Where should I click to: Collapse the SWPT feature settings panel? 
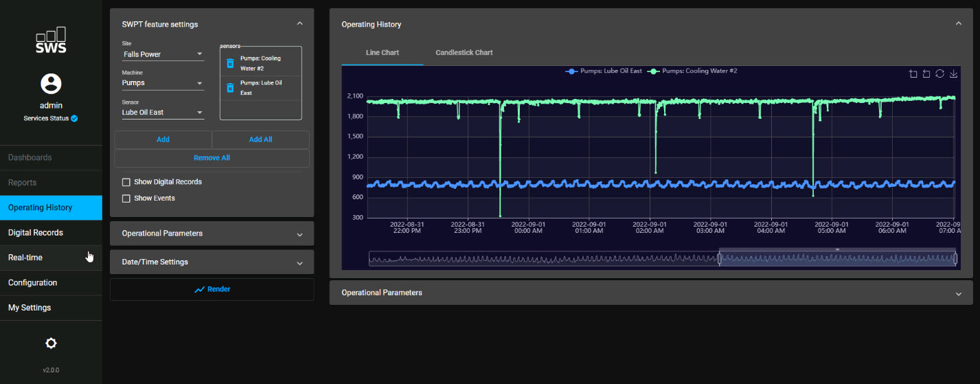[x=299, y=24]
